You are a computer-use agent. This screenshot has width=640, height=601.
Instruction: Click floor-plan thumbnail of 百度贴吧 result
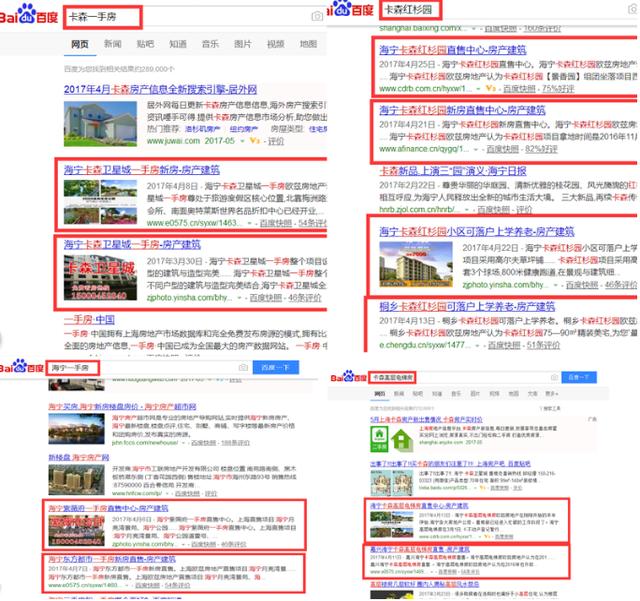coord(391,483)
